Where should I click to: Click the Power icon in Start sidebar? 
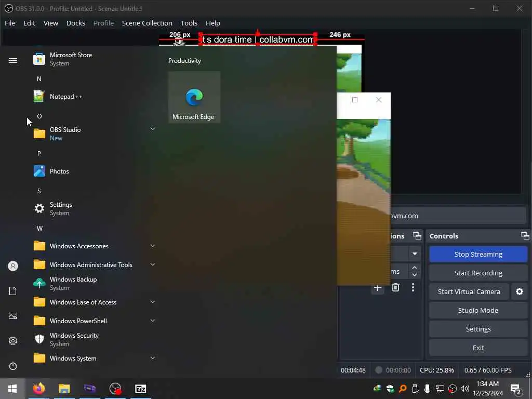pyautogui.click(x=13, y=366)
